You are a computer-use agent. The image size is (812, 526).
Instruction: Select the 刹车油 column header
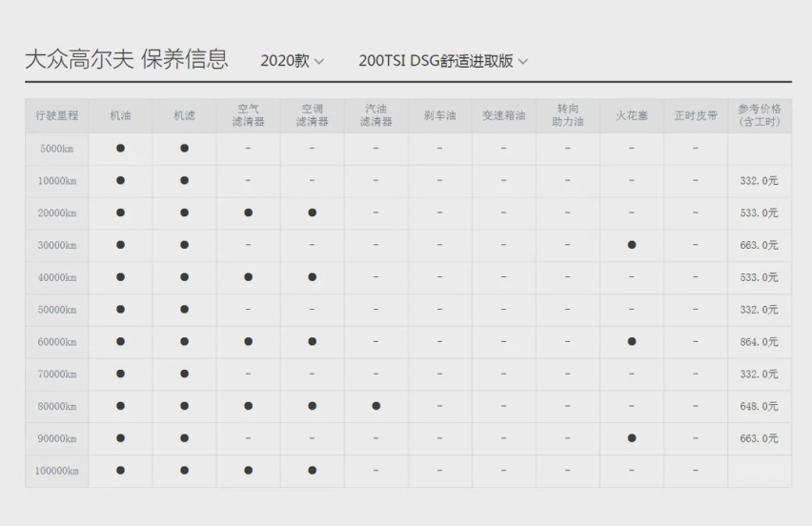pyautogui.click(x=439, y=115)
